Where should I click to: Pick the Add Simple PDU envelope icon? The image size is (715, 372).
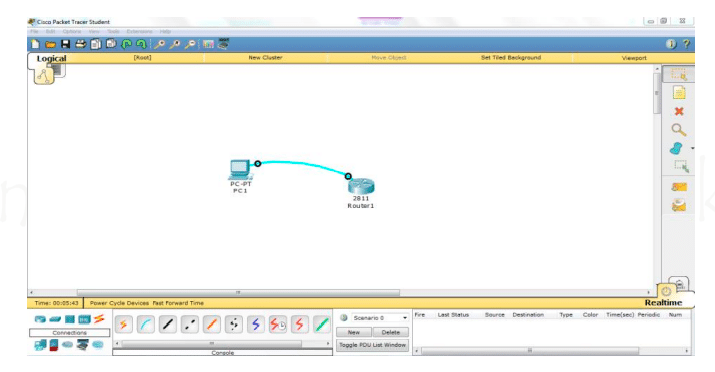(x=679, y=187)
